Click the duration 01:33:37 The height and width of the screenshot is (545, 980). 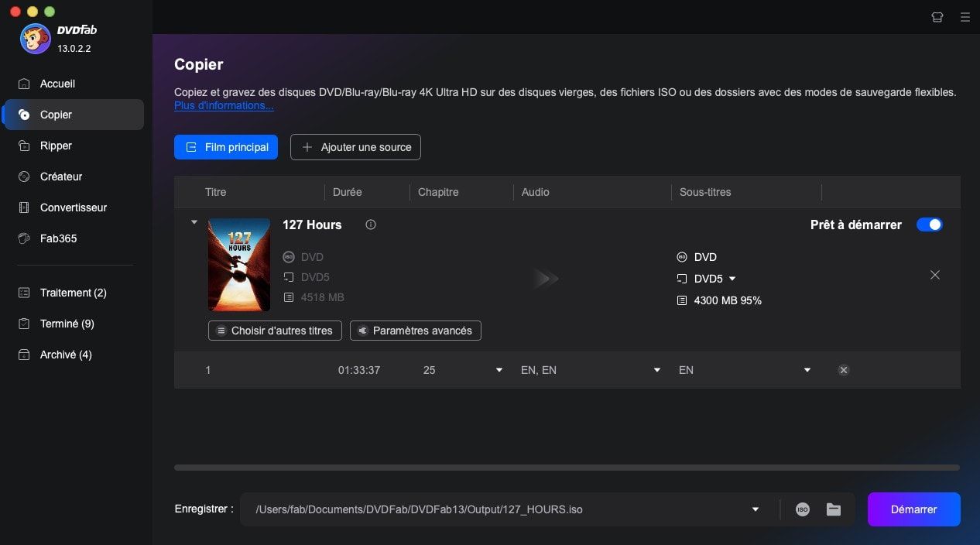(x=359, y=370)
